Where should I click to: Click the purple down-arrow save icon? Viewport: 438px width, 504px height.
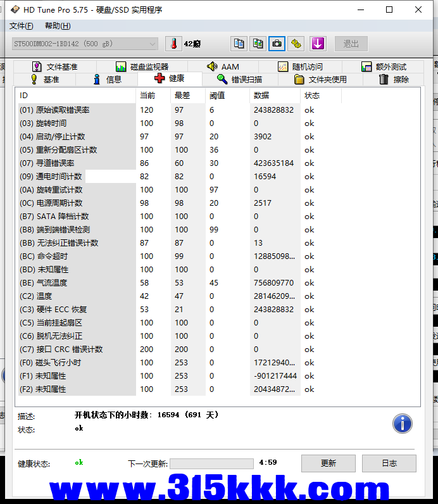[x=317, y=44]
